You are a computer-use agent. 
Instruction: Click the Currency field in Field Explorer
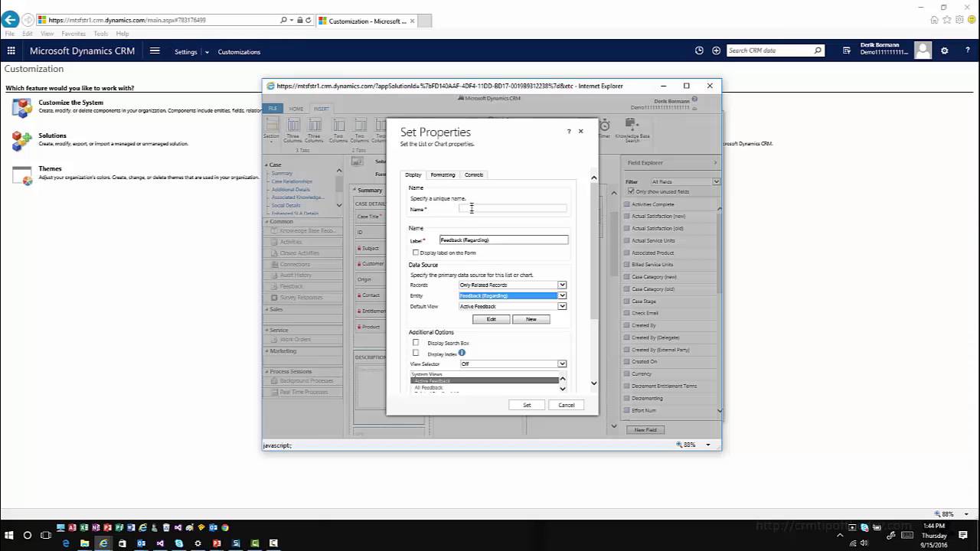coord(641,374)
